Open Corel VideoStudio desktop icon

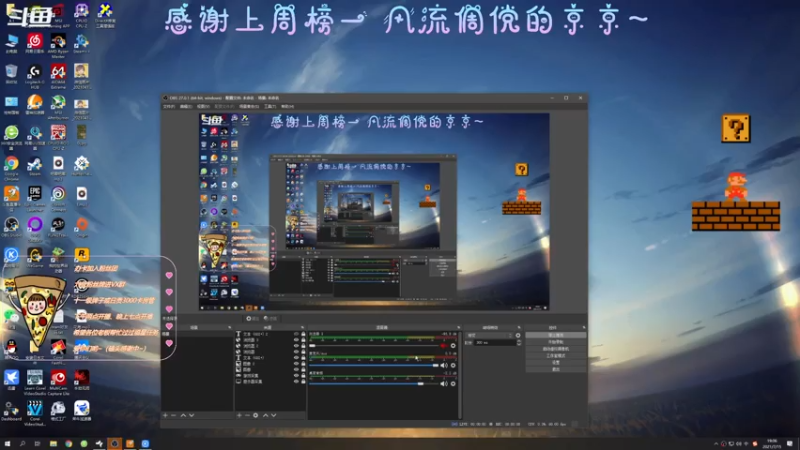click(35, 413)
